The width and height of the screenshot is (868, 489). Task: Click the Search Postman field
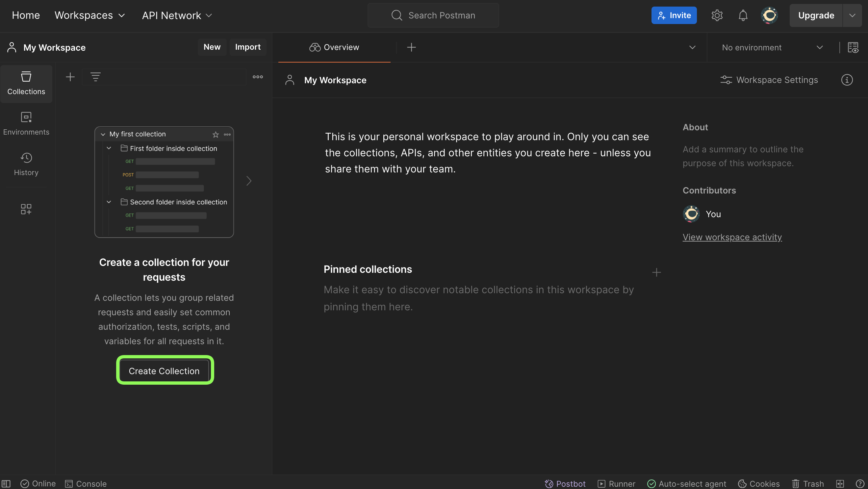coord(433,15)
